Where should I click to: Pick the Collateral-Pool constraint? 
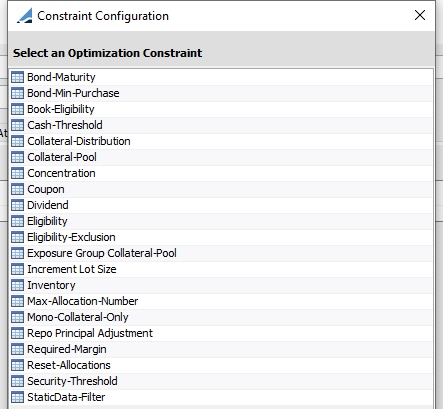click(222, 157)
